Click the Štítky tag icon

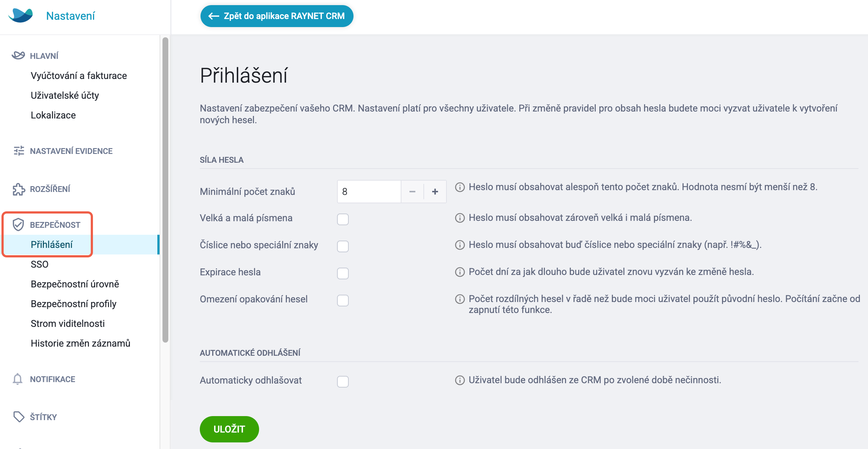(19, 417)
